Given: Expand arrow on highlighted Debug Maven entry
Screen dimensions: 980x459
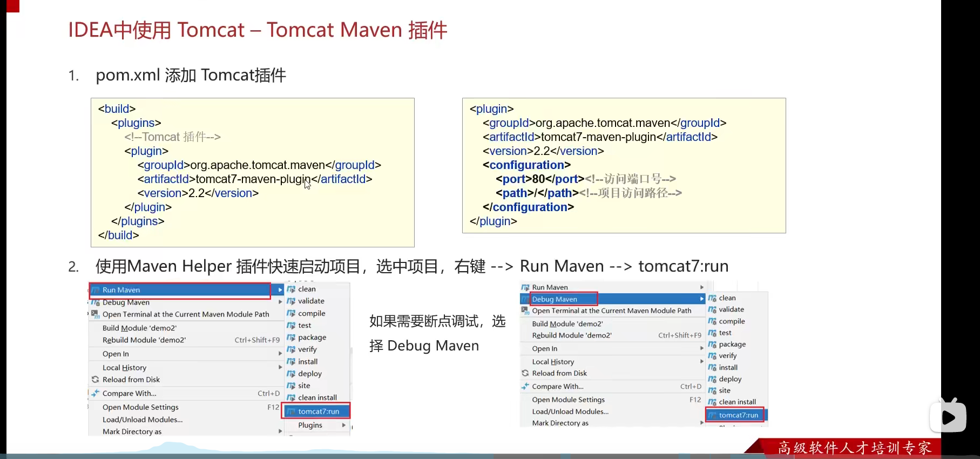Looking at the screenshot, I should [x=702, y=299].
